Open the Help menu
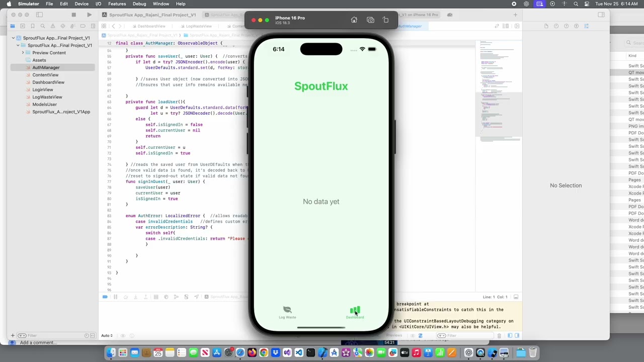This screenshot has width=644, height=362. (x=181, y=4)
